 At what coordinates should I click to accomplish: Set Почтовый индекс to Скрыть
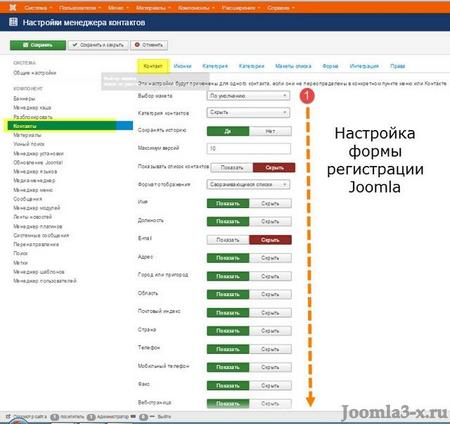(x=270, y=313)
